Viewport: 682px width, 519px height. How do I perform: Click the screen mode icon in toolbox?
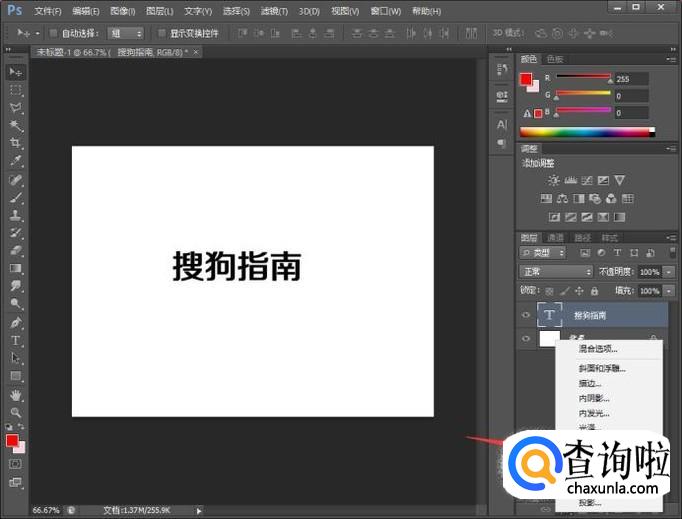click(x=15, y=482)
